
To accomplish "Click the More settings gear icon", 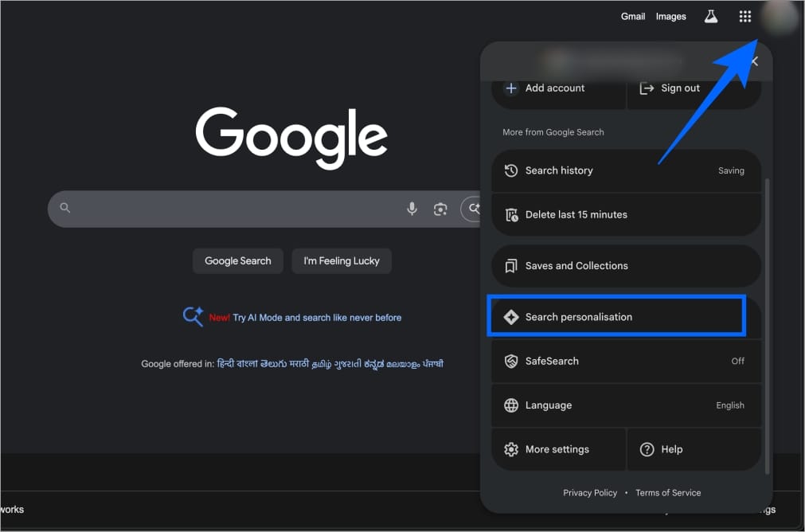I will 511,449.
